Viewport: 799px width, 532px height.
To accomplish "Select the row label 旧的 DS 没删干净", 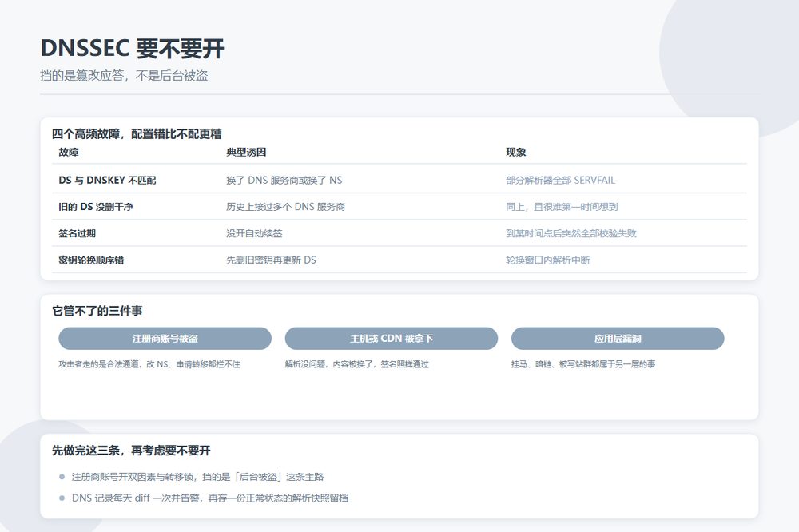I will click(96, 206).
